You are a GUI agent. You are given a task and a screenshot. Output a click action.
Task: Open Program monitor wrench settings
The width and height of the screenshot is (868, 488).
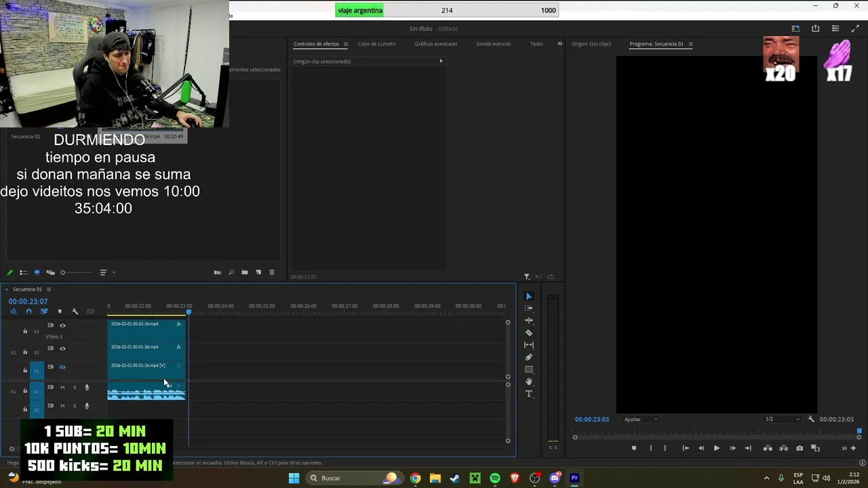click(x=810, y=419)
